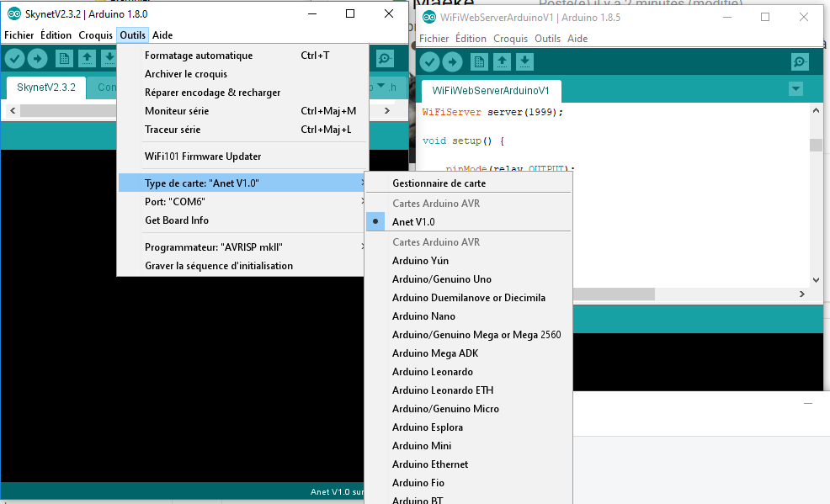830x504 pixels.
Task: Launch WiFi101 Firmware Updater
Action: coord(242,156)
